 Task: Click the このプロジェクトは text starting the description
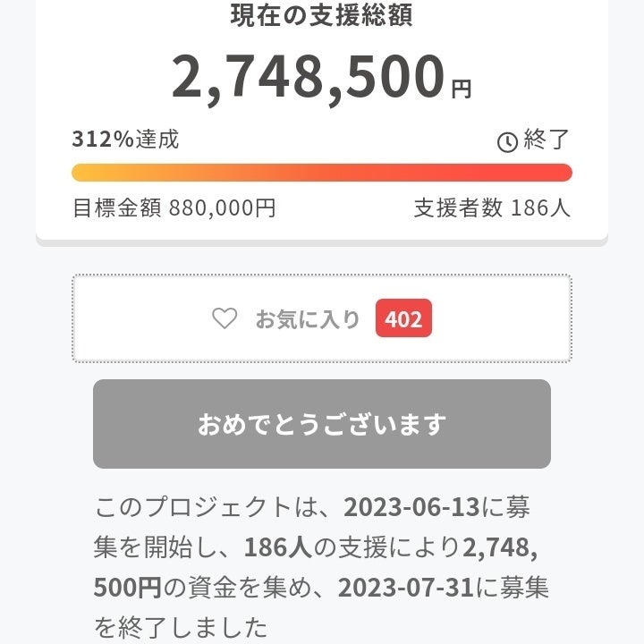click(x=206, y=506)
